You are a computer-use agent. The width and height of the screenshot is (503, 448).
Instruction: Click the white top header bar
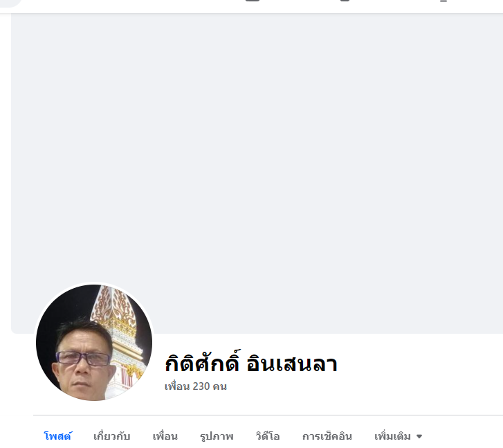252,6
